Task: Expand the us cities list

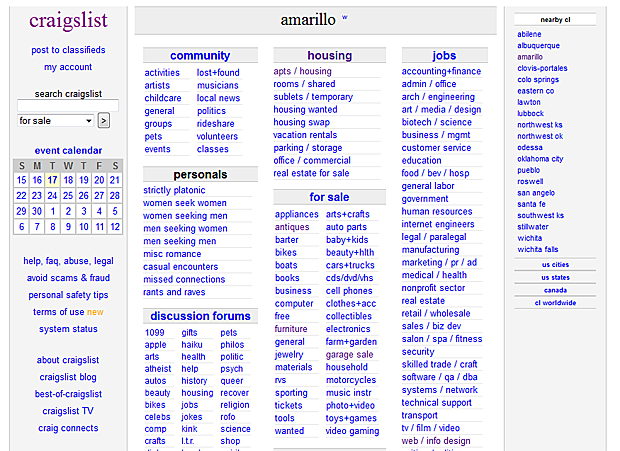Action: [555, 265]
